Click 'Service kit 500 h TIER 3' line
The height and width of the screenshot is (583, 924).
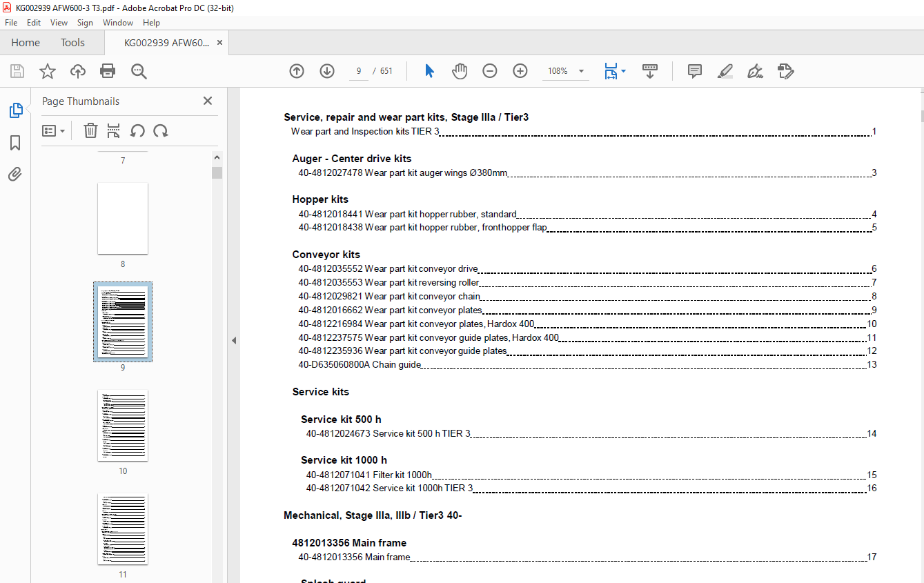pyautogui.click(x=591, y=433)
